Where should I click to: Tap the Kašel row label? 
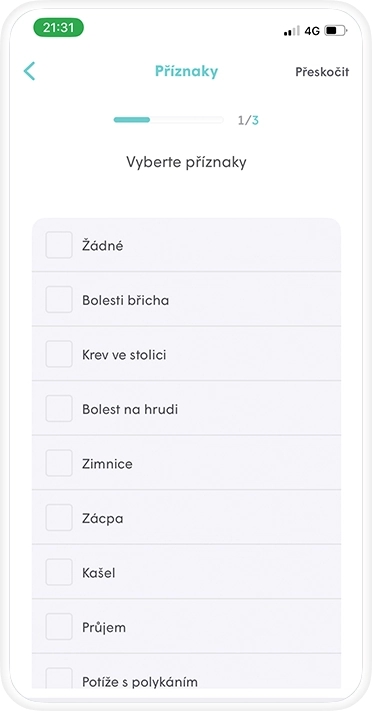(98, 573)
